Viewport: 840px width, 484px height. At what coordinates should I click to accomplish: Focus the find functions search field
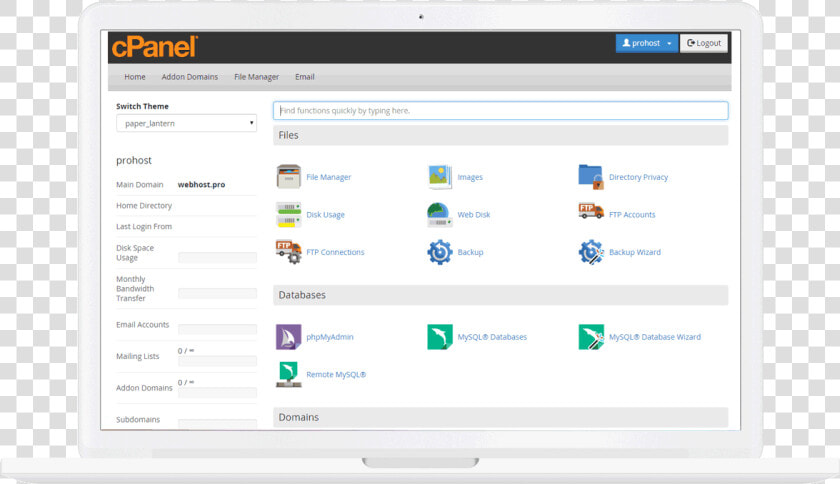(500, 110)
